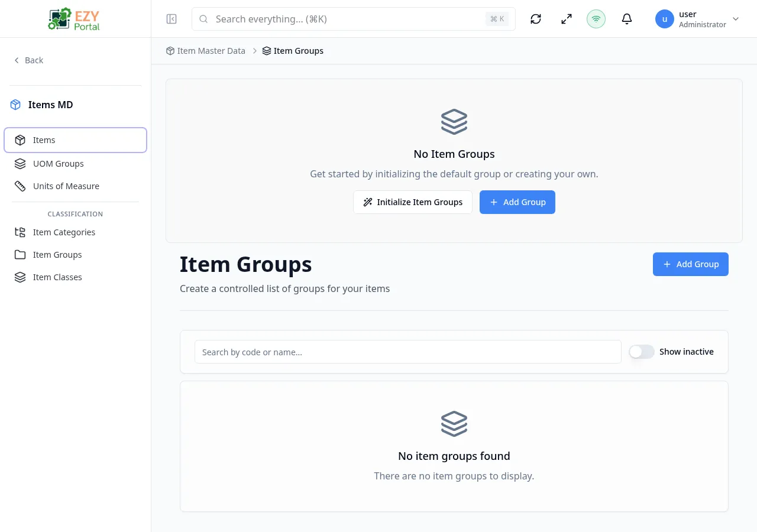Open Item Groups from the sidebar menu
Viewport: 757px width, 532px height.
(x=57, y=254)
